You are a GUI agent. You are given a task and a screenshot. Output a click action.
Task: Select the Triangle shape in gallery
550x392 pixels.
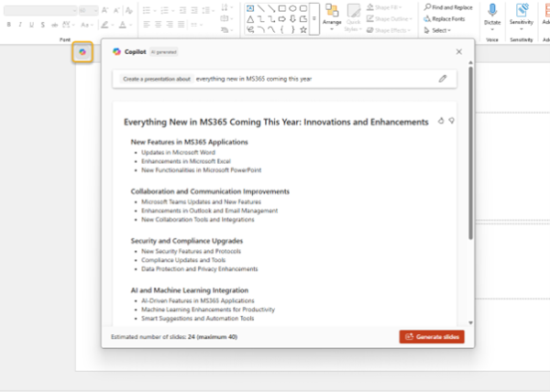pyautogui.click(x=250, y=19)
